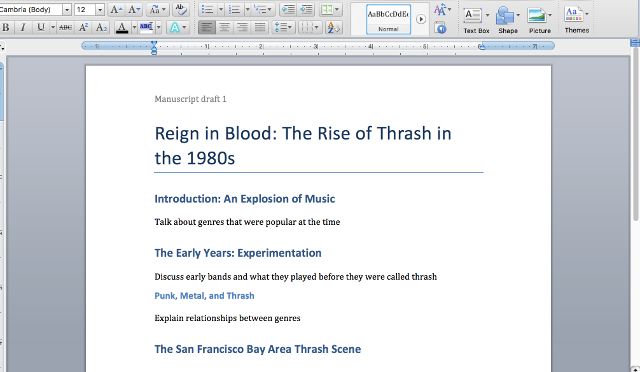Open Styles pane icon below AA
The width and height of the screenshot is (640, 372).
[440, 28]
